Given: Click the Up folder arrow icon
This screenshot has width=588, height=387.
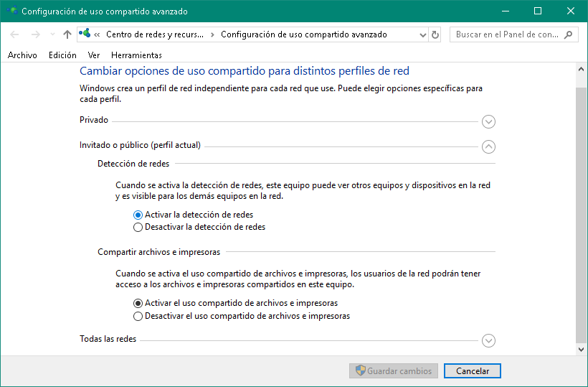Looking at the screenshot, I should coord(67,34).
